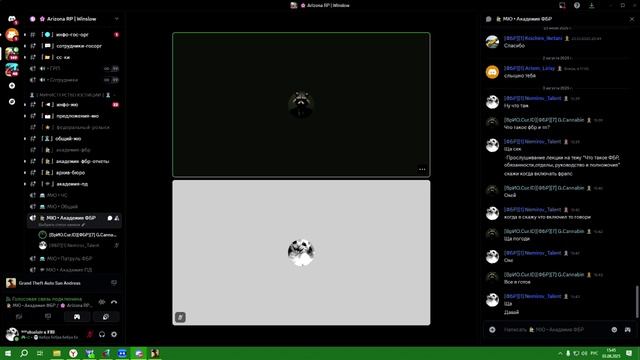Open the сс-кк channel

click(73, 58)
